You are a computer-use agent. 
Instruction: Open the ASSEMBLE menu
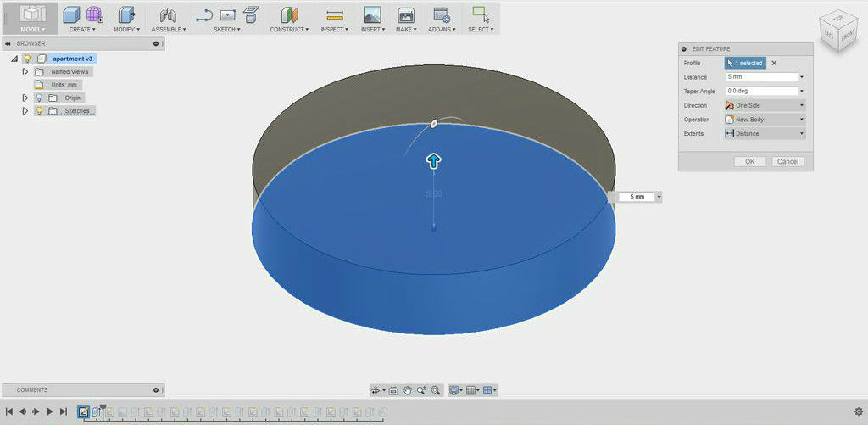(x=169, y=30)
